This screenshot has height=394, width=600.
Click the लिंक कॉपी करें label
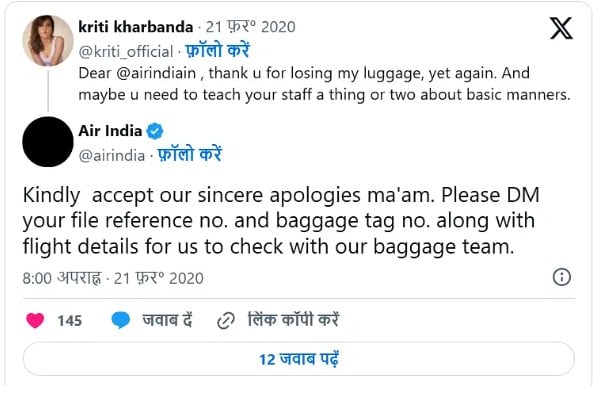tap(293, 320)
